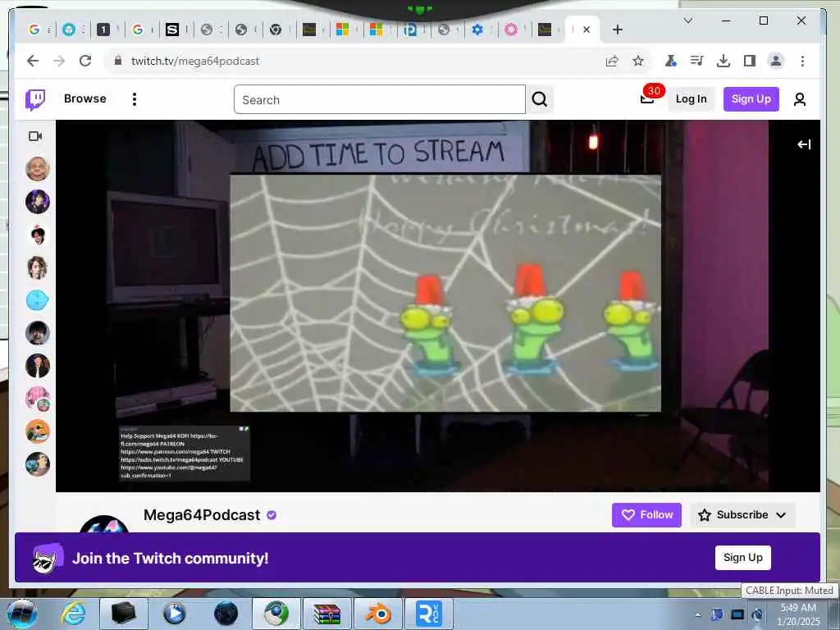Close the active Twitch tab
840x630 pixels.
[587, 30]
